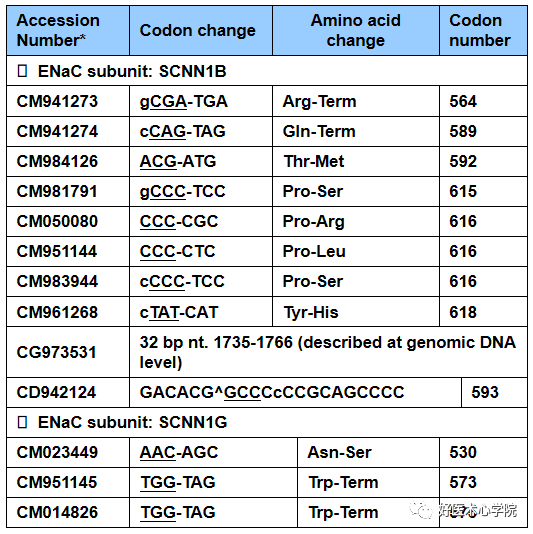Select the Codon change column header
The image size is (533, 534).
(x=201, y=31)
